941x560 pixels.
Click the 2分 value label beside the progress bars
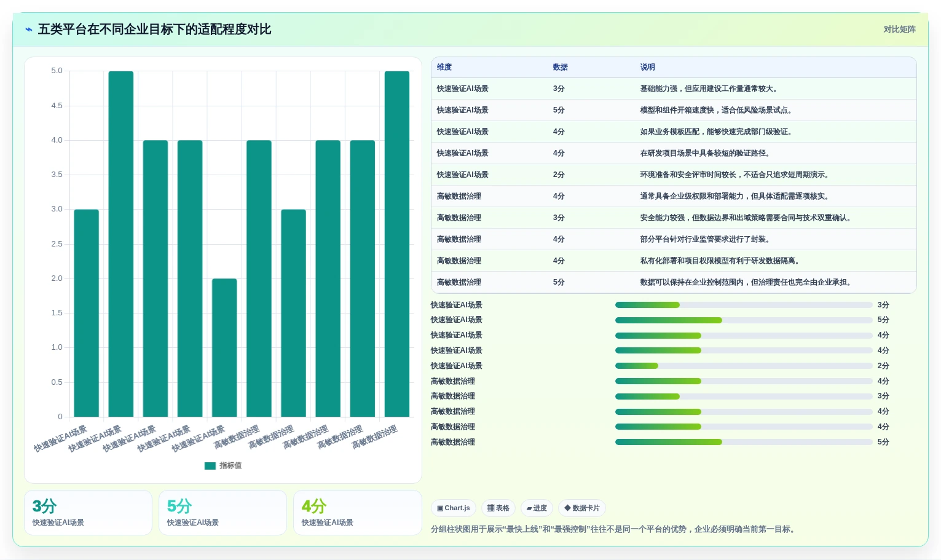click(883, 366)
